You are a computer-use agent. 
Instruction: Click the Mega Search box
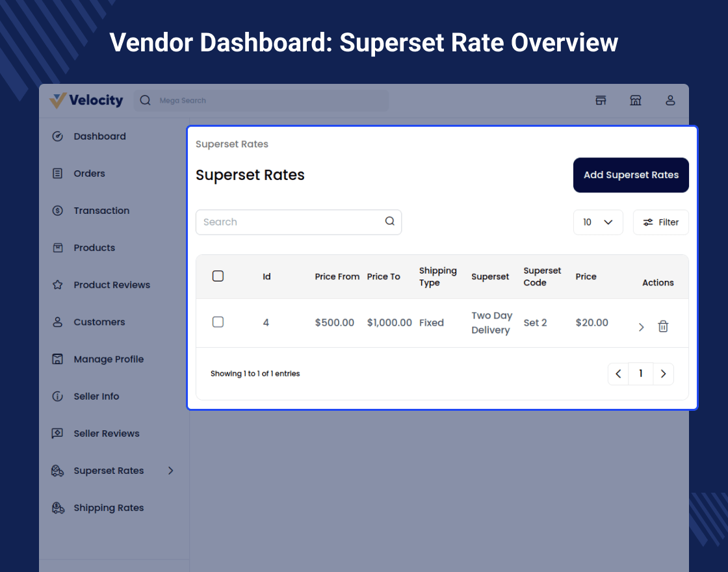point(266,101)
